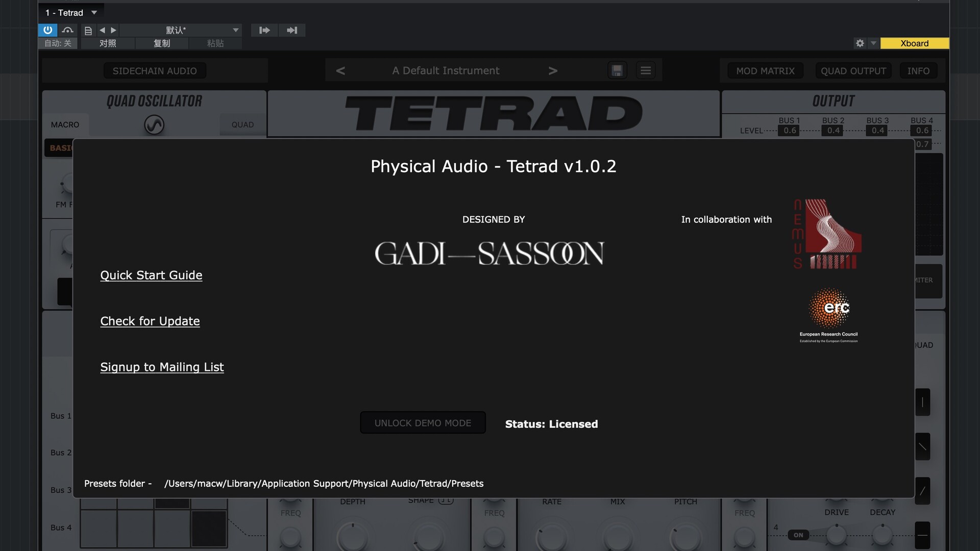Viewport: 980px width, 551px height.
Task: Open the 默认* preset dropdown
Action: (x=181, y=30)
